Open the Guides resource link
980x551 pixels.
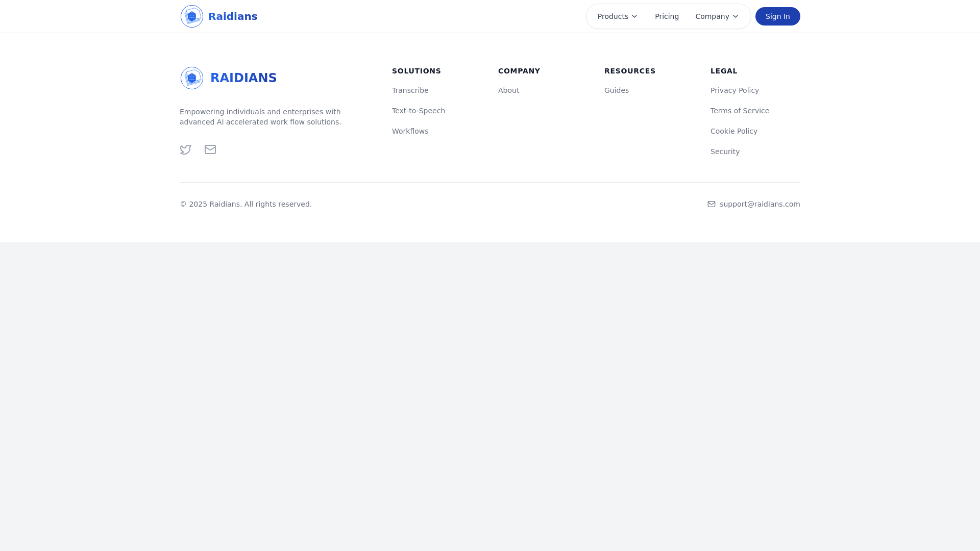(617, 90)
